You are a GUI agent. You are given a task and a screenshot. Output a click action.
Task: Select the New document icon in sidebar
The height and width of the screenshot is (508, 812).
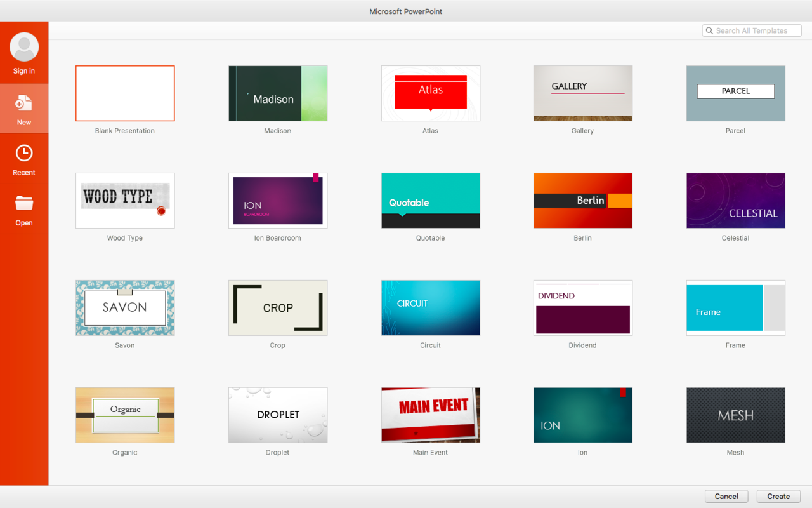[24, 103]
